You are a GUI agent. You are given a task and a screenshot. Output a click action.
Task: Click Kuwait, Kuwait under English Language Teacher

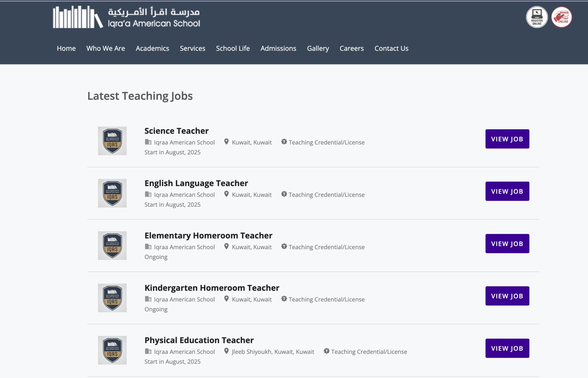(252, 195)
